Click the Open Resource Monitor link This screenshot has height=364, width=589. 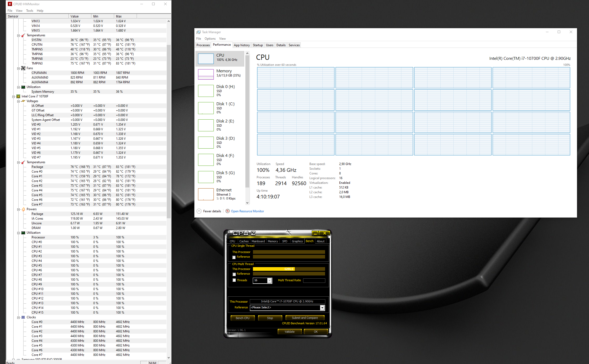(247, 211)
